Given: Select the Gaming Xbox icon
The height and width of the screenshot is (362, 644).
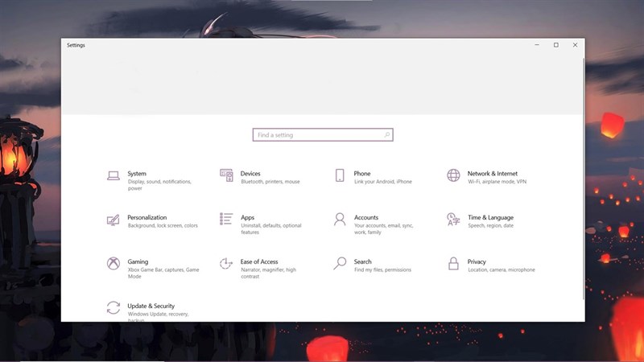Looking at the screenshot, I should tap(114, 263).
